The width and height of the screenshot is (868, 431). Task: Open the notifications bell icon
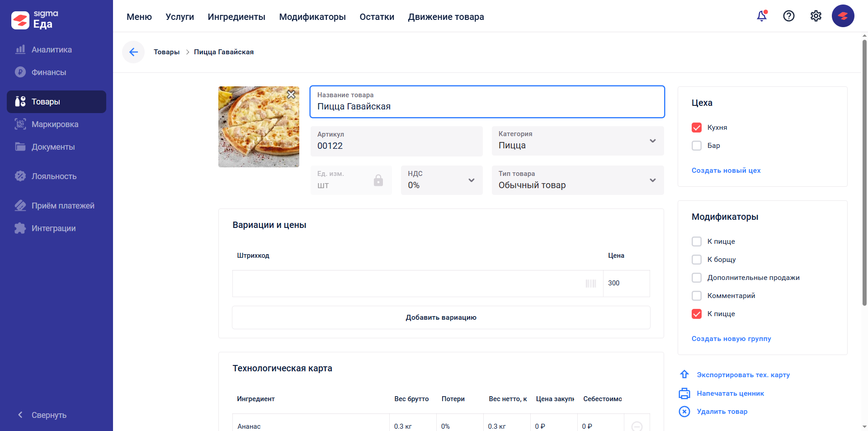(762, 16)
